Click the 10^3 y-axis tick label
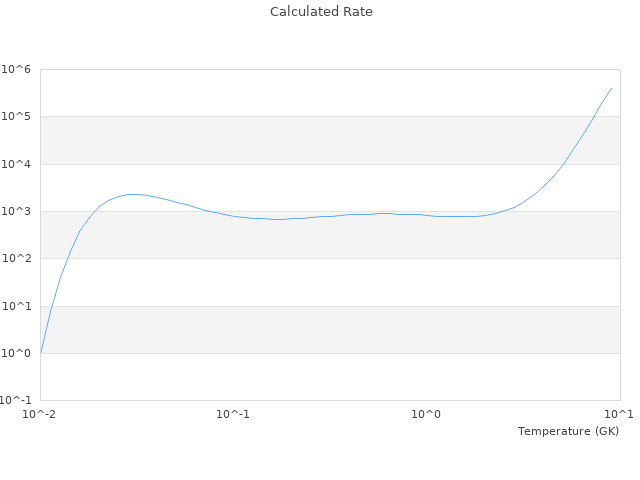 (17, 212)
